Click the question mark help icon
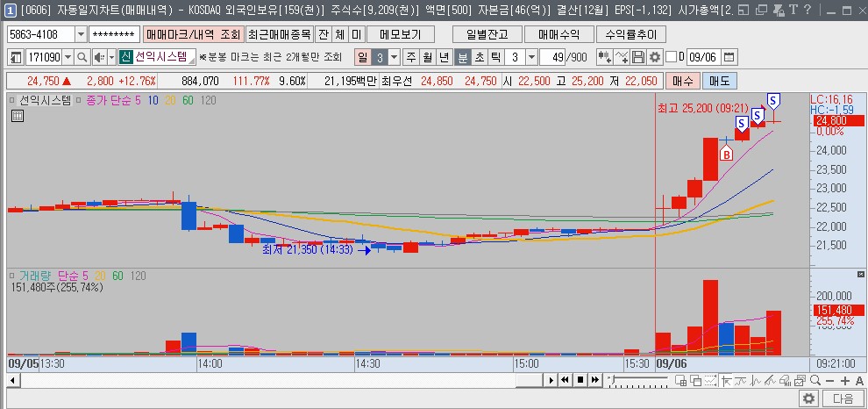Image resolution: width=868 pixels, height=409 pixels. (x=808, y=10)
